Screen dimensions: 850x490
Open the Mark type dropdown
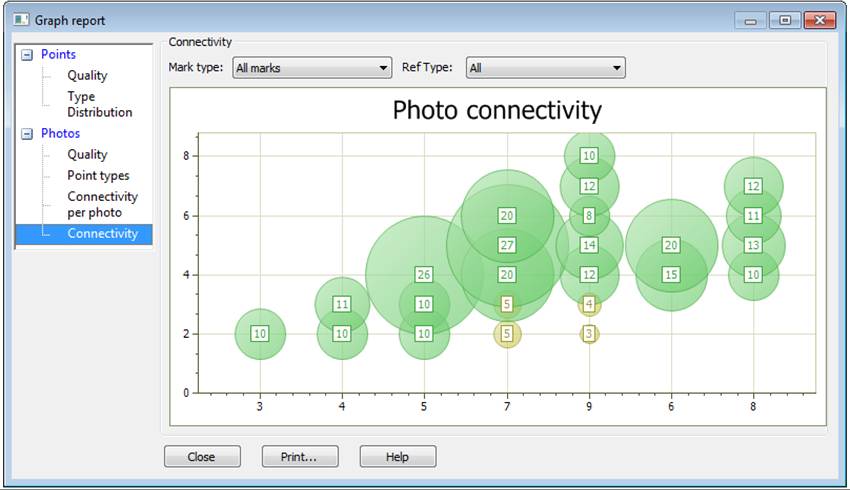coord(311,68)
